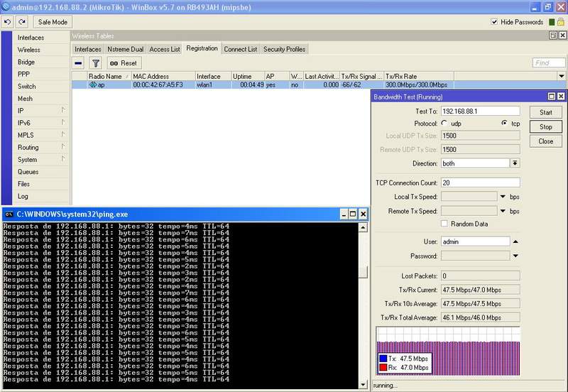This screenshot has height=392, width=568.
Task: Click the padlock icon beside Hide Passwords
Action: pos(560,22)
